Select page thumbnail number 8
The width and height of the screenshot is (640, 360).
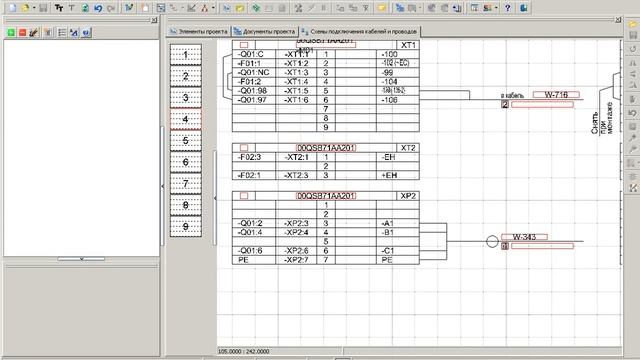(x=186, y=205)
